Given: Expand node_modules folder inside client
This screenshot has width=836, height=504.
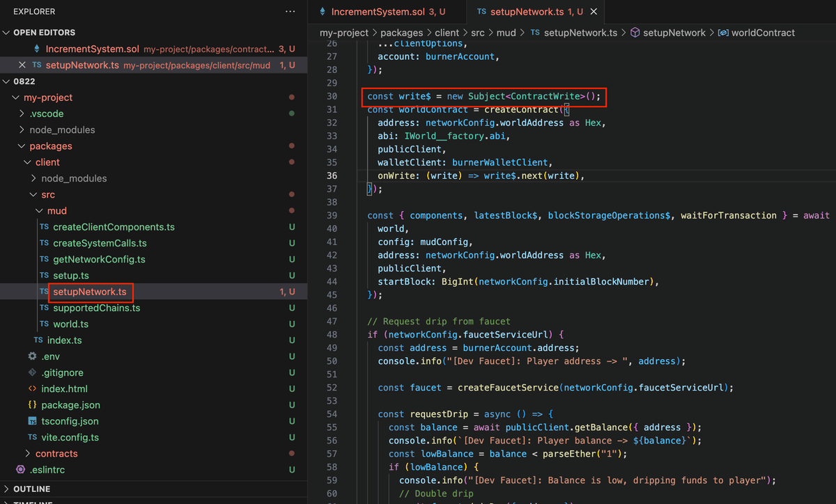Looking at the screenshot, I should tap(35, 178).
